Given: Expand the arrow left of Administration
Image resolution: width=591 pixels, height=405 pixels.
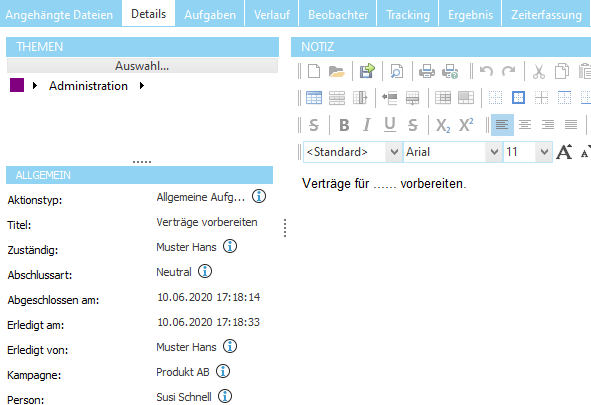Looking at the screenshot, I should pos(35,86).
